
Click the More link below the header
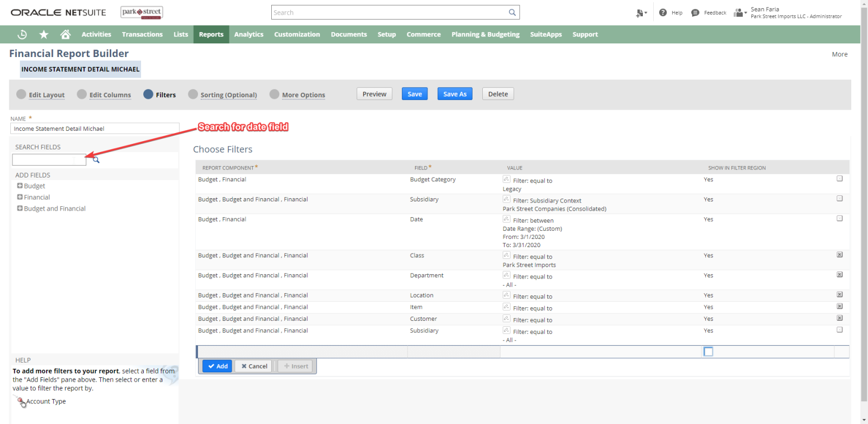coord(839,54)
